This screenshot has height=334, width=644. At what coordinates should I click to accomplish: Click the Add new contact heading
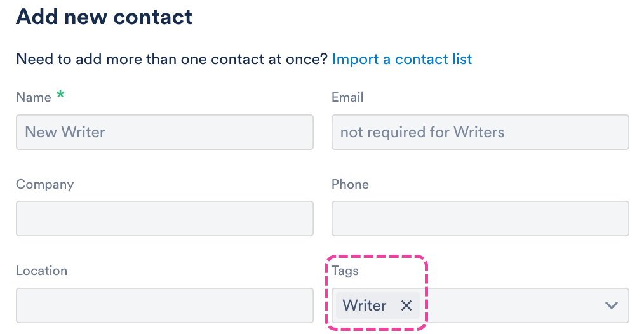(x=104, y=17)
